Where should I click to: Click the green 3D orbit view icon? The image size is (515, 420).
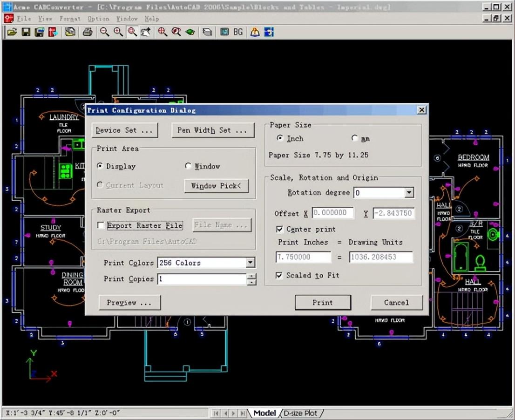tap(190, 32)
